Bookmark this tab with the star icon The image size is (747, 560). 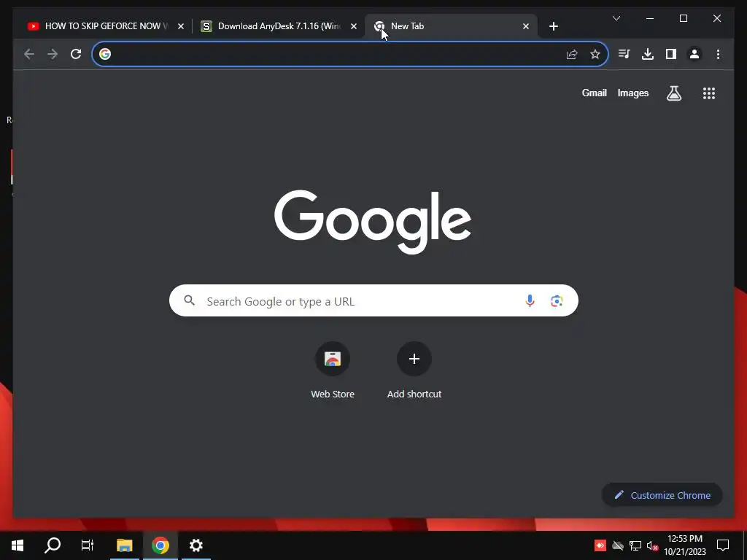pos(595,54)
